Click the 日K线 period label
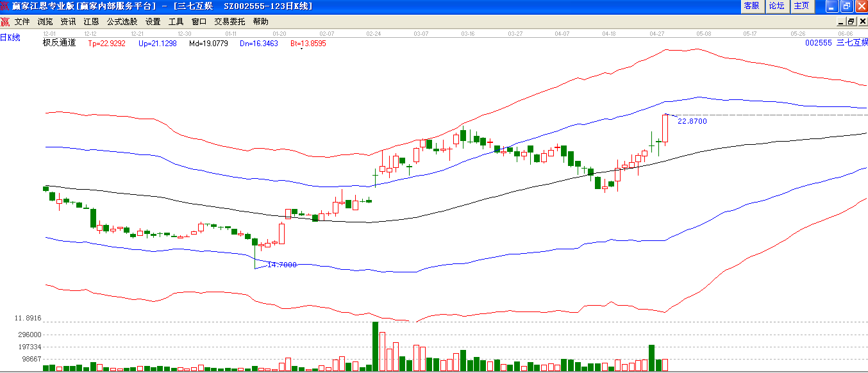The image size is (868, 373). point(10,38)
